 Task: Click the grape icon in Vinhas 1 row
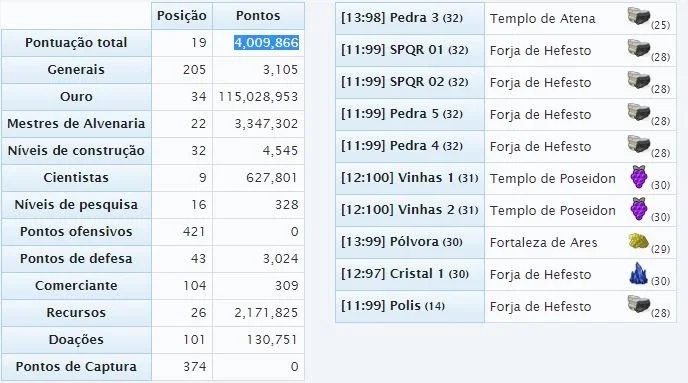(638, 177)
